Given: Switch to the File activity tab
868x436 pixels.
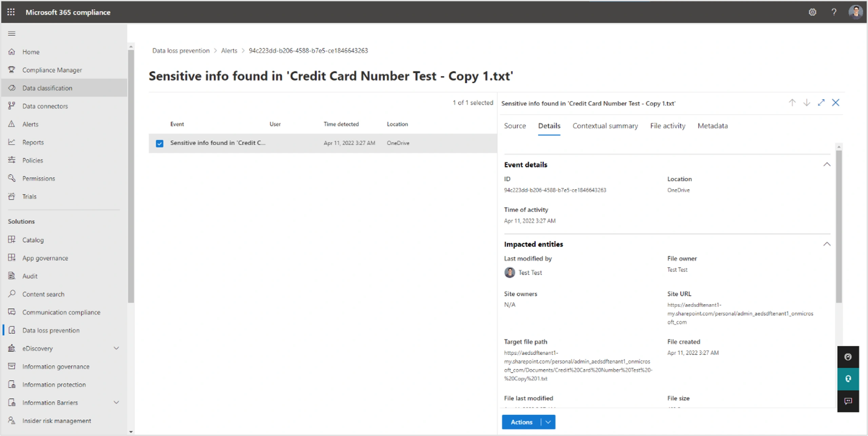Looking at the screenshot, I should click(667, 126).
